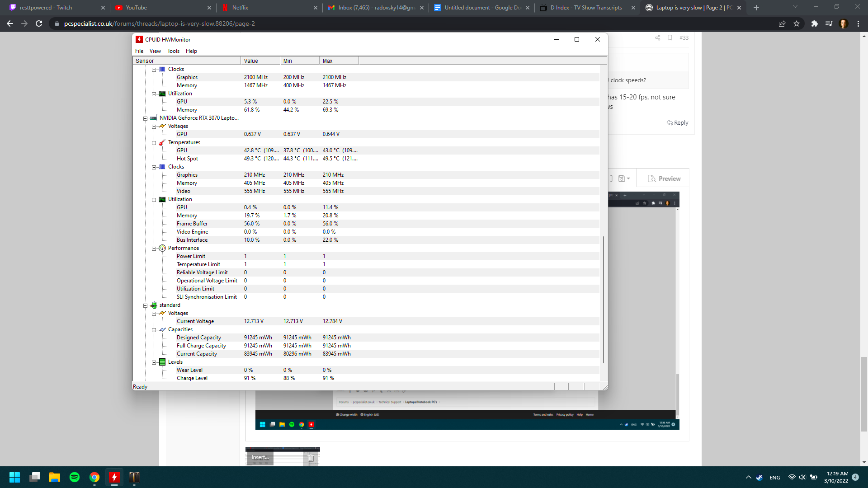
Task: Open the Chrome extensions puzzle icon
Action: [x=814, y=23]
